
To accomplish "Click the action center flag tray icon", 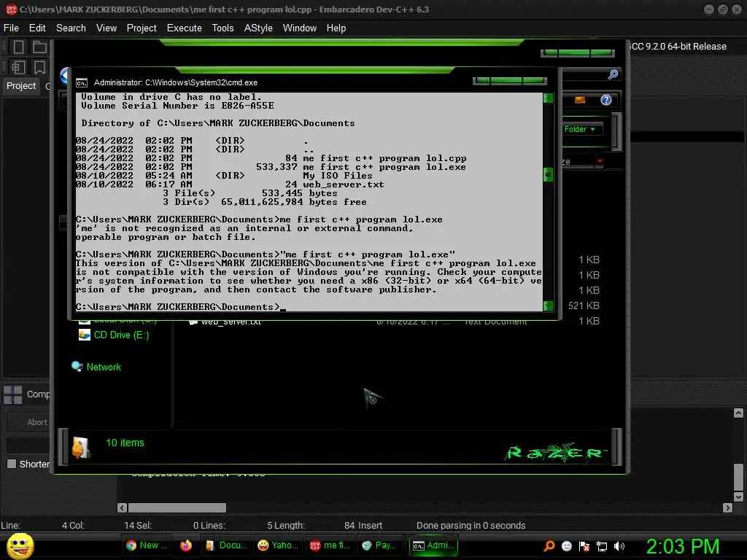I will pyautogui.click(x=584, y=546).
